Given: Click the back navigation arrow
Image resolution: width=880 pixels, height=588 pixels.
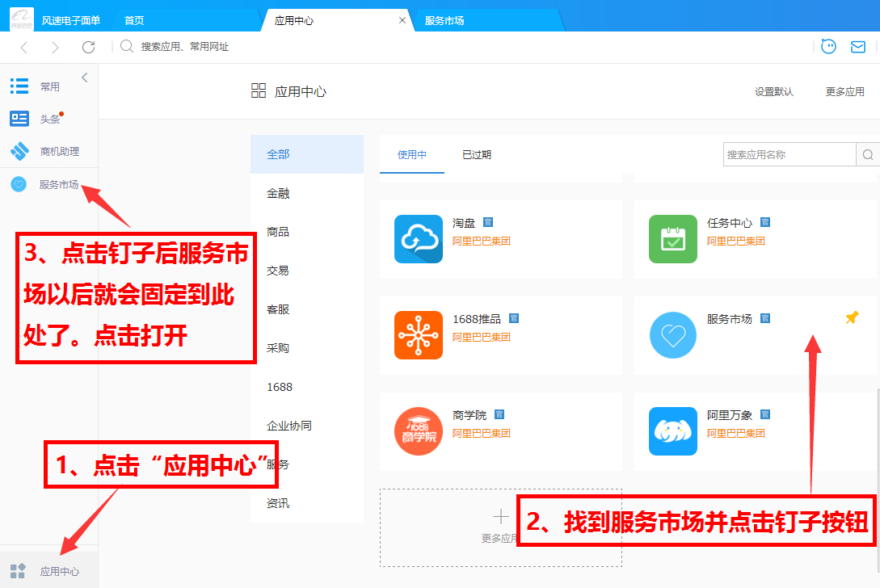Looking at the screenshot, I should [x=23, y=48].
